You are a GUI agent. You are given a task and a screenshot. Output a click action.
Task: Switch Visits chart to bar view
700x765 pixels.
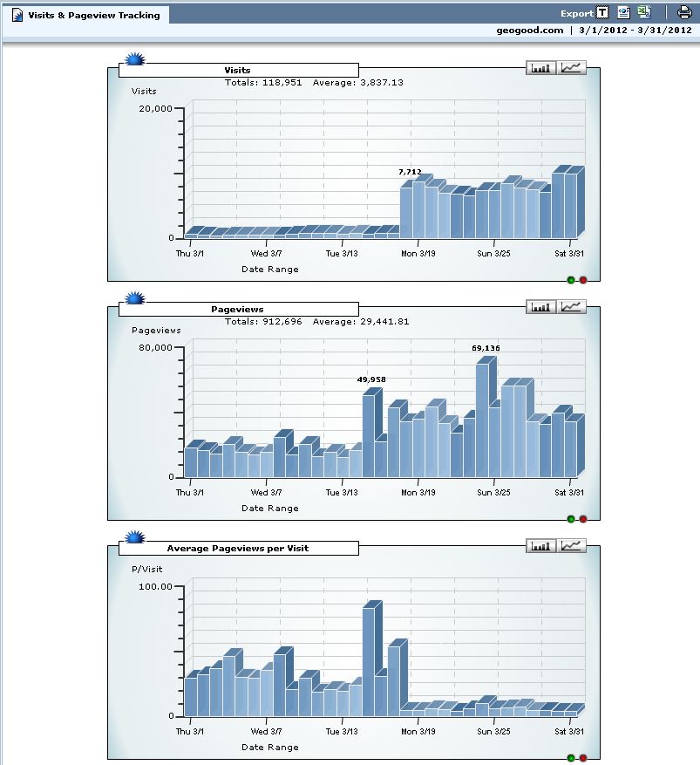[541, 67]
